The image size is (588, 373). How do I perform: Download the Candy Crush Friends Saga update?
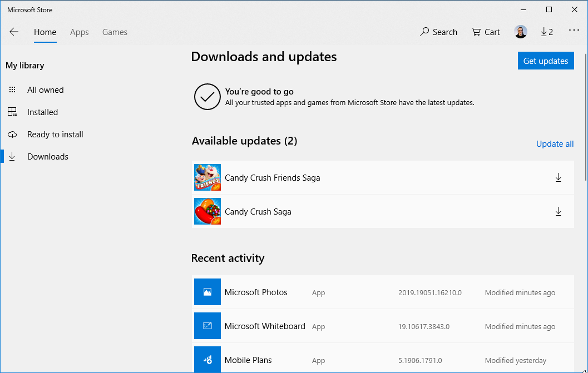point(558,177)
